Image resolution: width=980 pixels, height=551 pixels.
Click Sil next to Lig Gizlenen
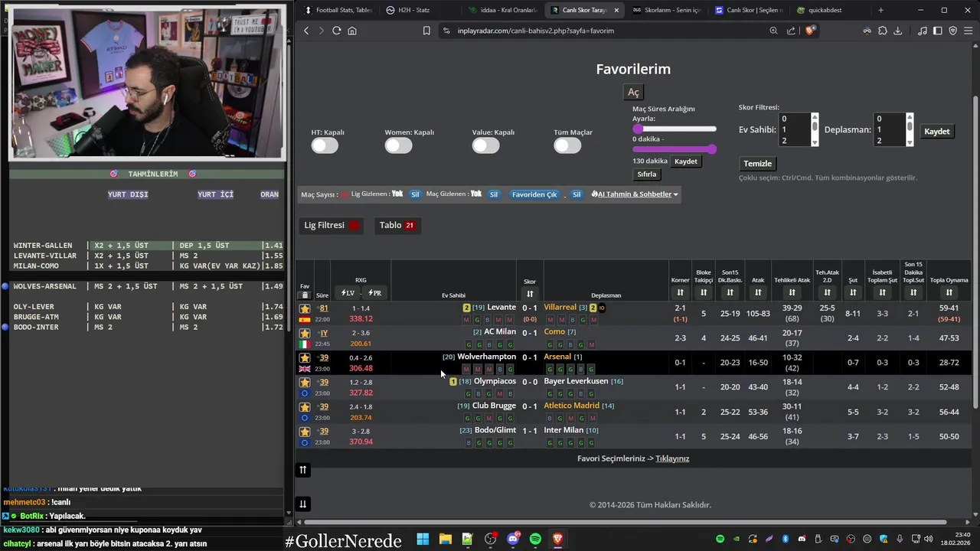tap(415, 194)
